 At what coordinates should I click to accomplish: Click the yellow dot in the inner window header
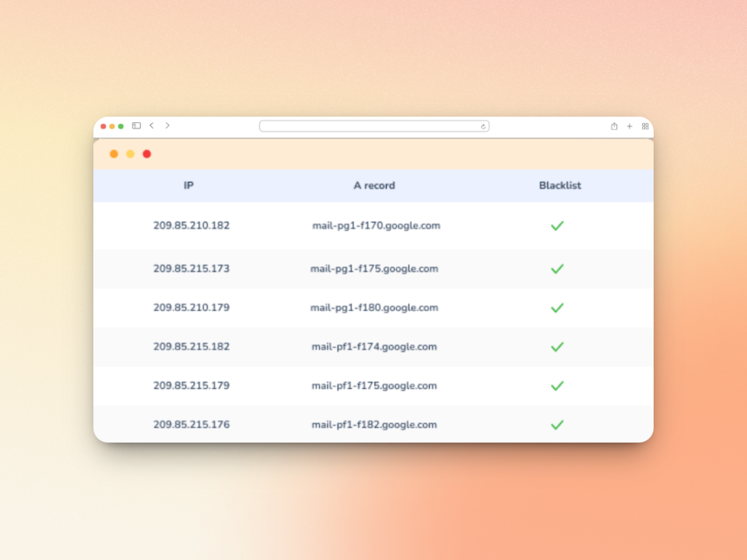coord(131,154)
